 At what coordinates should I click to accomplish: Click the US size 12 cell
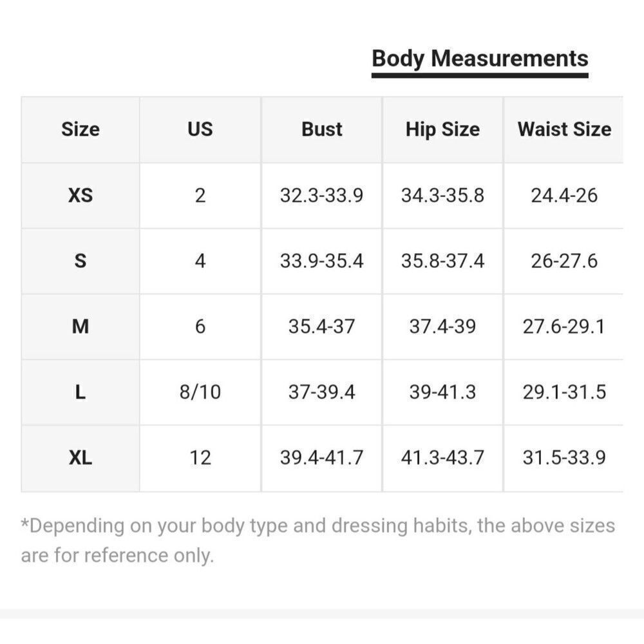coord(200,457)
